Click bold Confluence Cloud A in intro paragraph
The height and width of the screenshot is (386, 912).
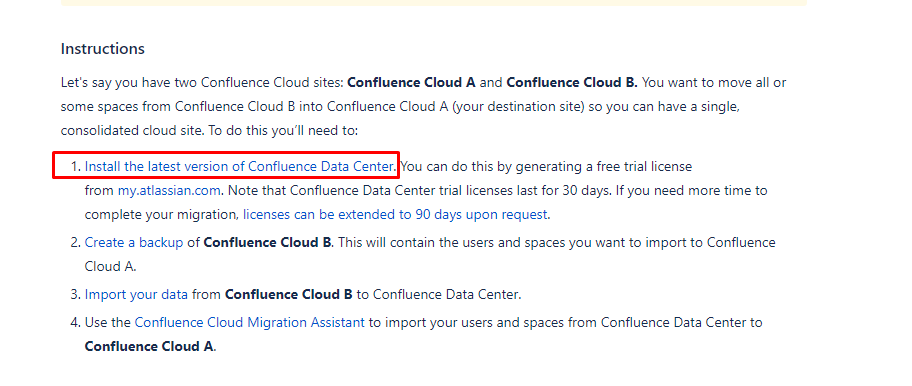pos(411,83)
